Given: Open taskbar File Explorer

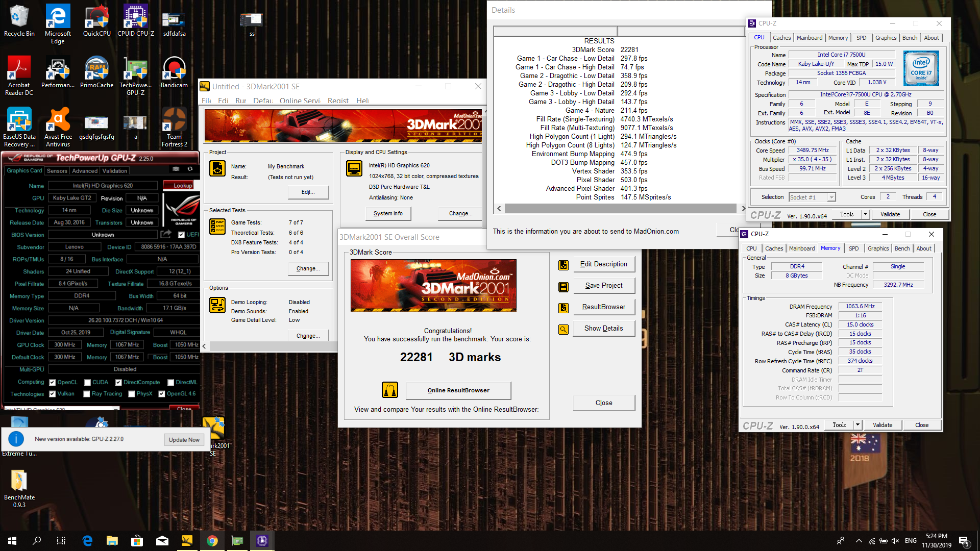Looking at the screenshot, I should coord(112,541).
